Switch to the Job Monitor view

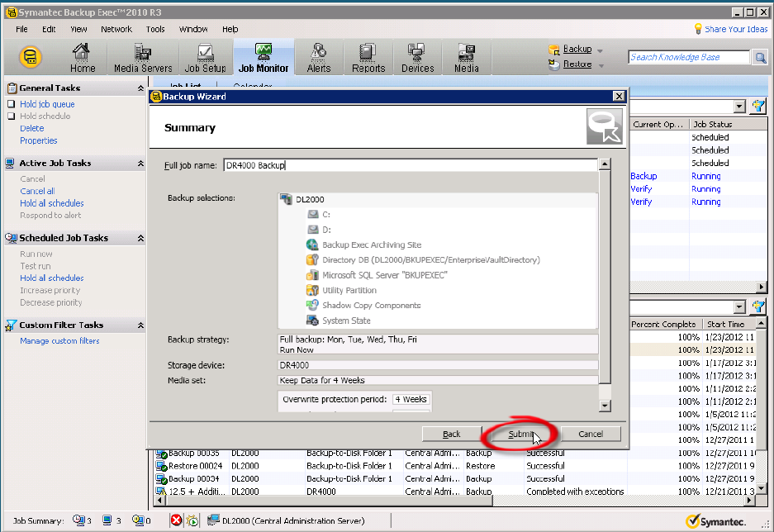[x=264, y=57]
